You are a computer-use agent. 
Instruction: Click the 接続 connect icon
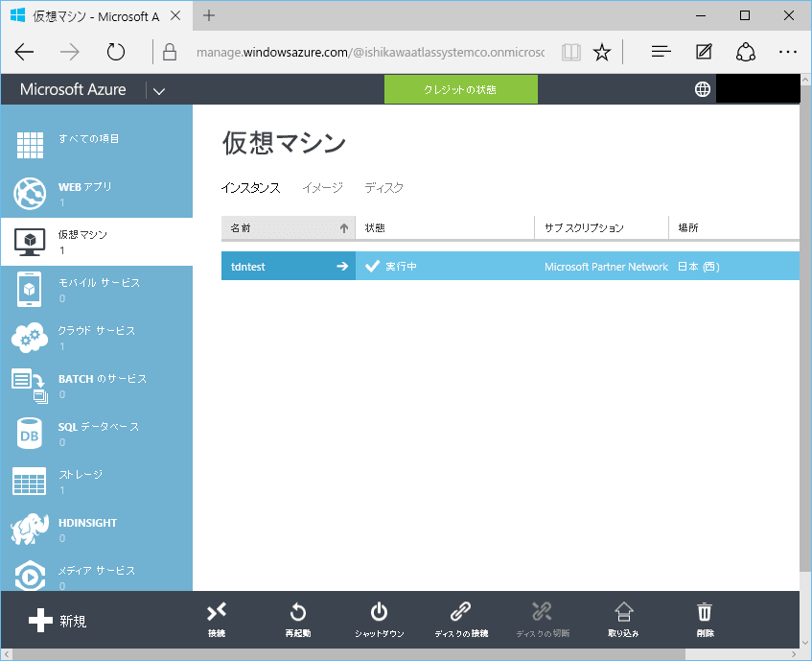217,612
